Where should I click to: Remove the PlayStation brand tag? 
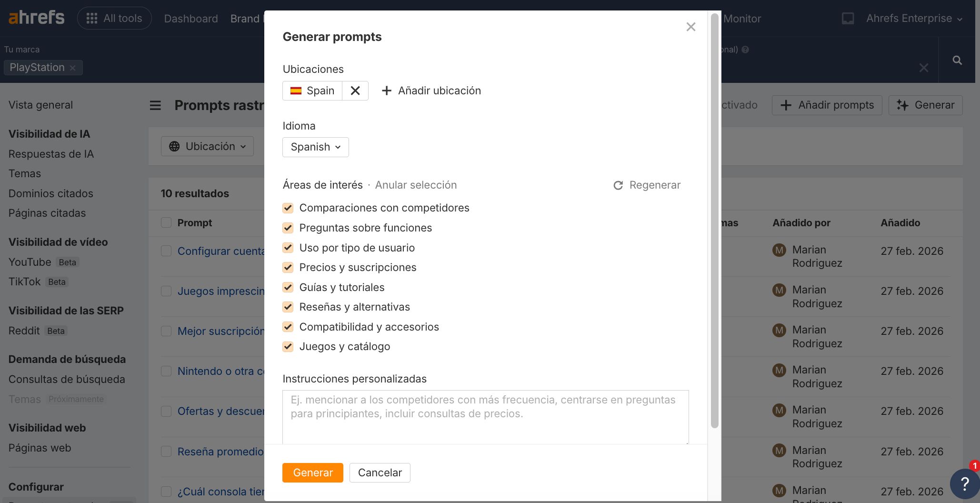pos(73,68)
